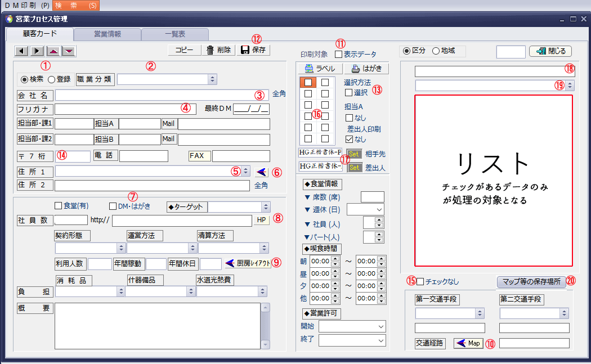Open the 職業分類 dropdown list
The width and height of the screenshot is (591, 364).
pyautogui.click(x=212, y=79)
